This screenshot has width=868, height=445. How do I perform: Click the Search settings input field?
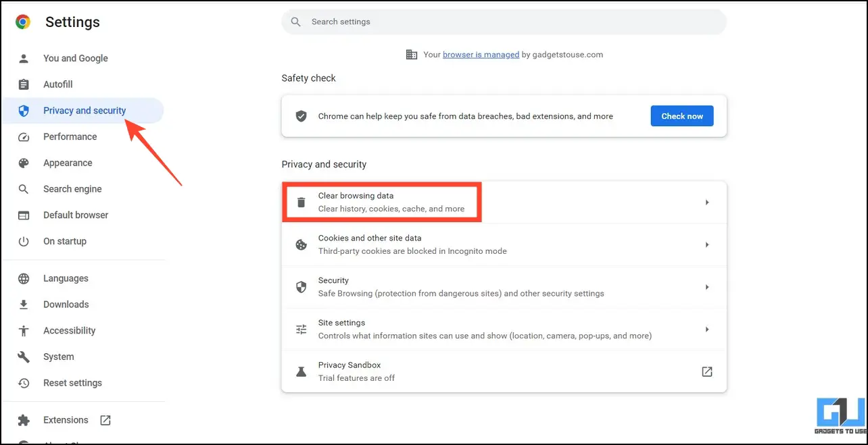pyautogui.click(x=504, y=22)
